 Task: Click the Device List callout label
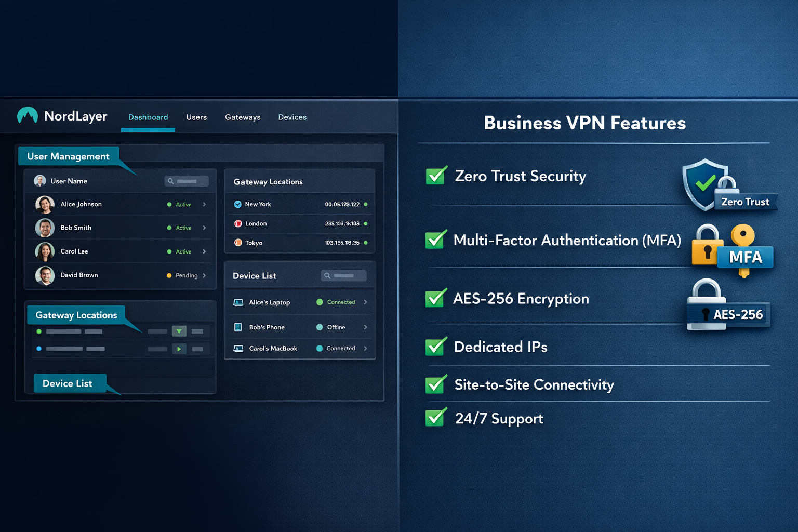coord(70,383)
